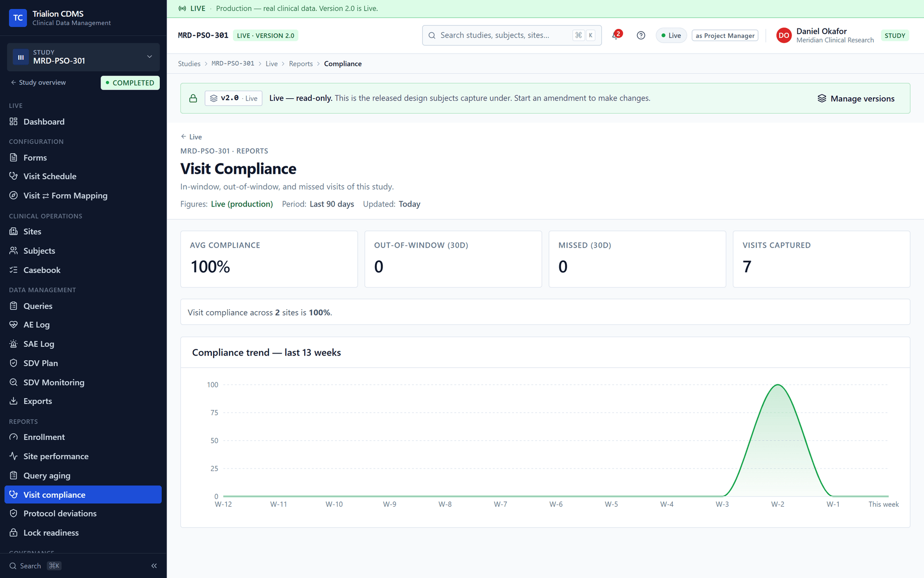The width and height of the screenshot is (924, 578).
Task: Open Reports breadcrumb link
Action: tap(301, 64)
